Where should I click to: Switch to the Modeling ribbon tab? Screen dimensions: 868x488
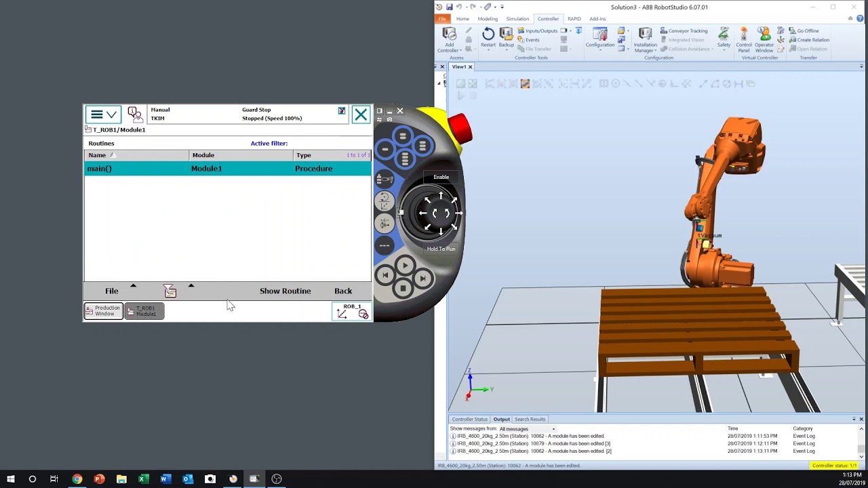(488, 19)
